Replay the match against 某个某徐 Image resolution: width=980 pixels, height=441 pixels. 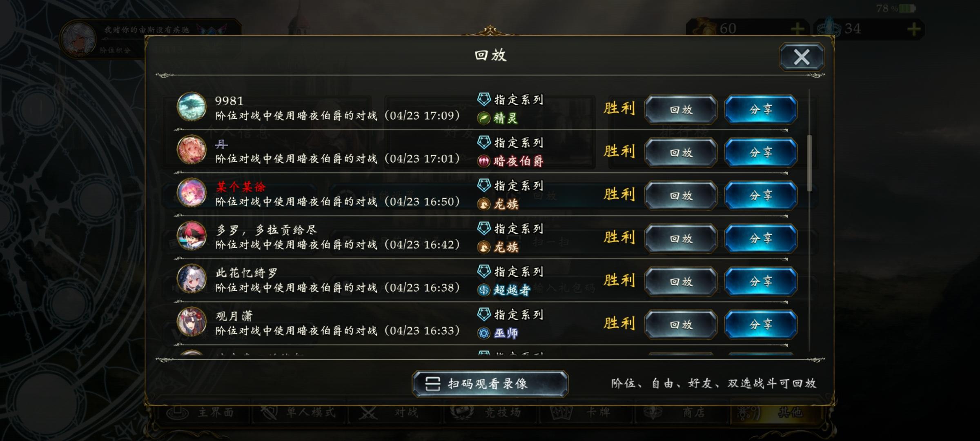coord(681,196)
